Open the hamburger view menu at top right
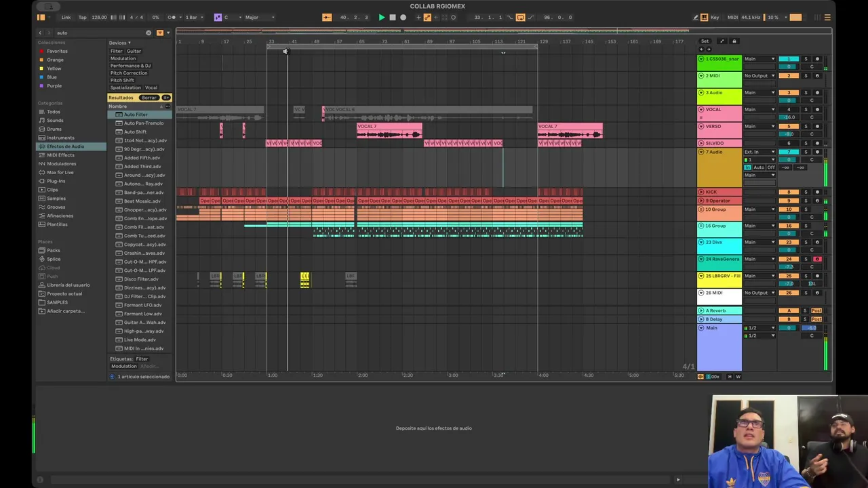868x488 pixels. coord(827,18)
